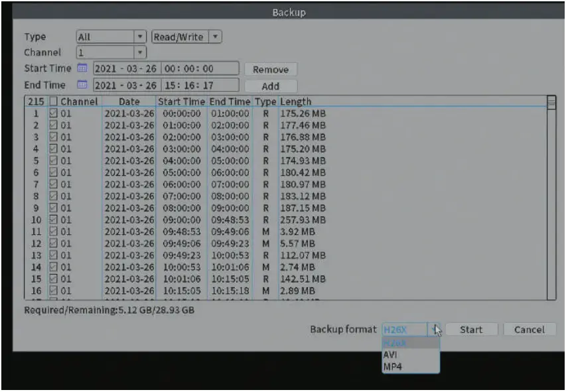
Task: Open the Read/Write dropdown
Action: 186,37
